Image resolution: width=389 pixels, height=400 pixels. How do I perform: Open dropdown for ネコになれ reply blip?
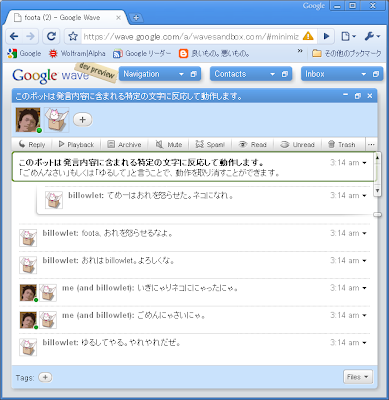pyautogui.click(x=364, y=196)
